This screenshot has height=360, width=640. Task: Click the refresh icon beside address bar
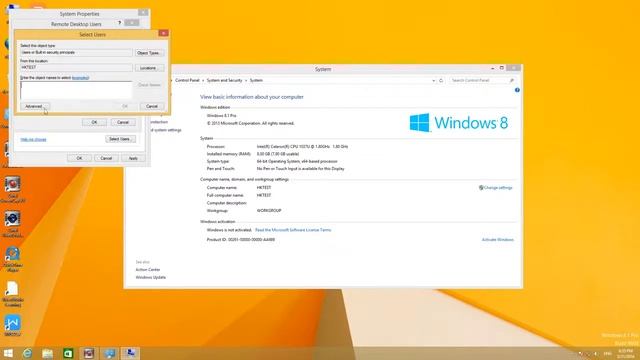click(441, 80)
